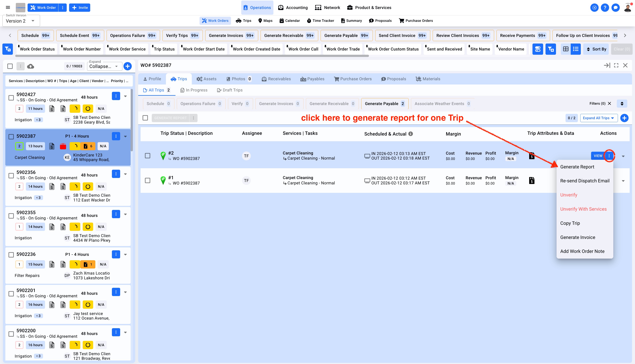The width and height of the screenshot is (635, 364).
Task: Click the blue plus add trip button
Action: click(x=624, y=118)
